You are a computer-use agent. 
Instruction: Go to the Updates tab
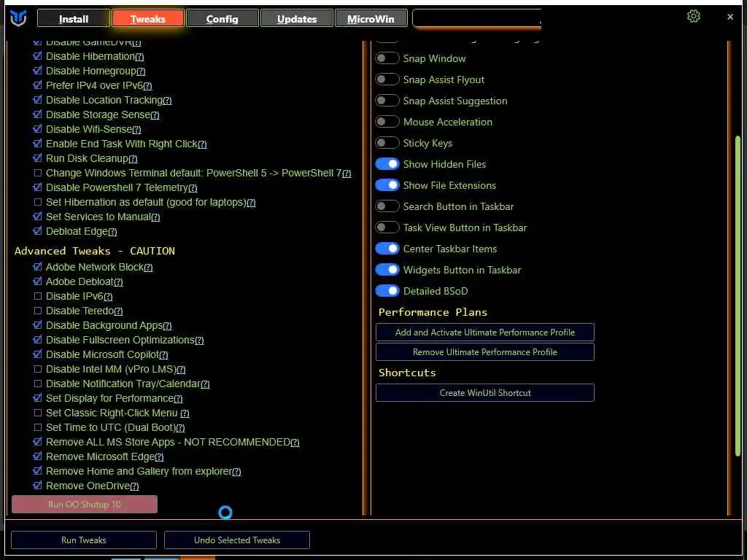pos(297,18)
